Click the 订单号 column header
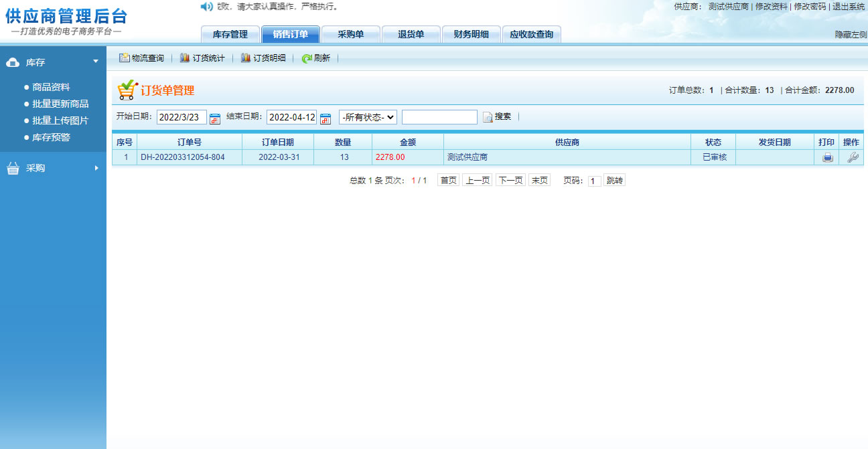Image resolution: width=868 pixels, height=449 pixels. click(x=190, y=142)
